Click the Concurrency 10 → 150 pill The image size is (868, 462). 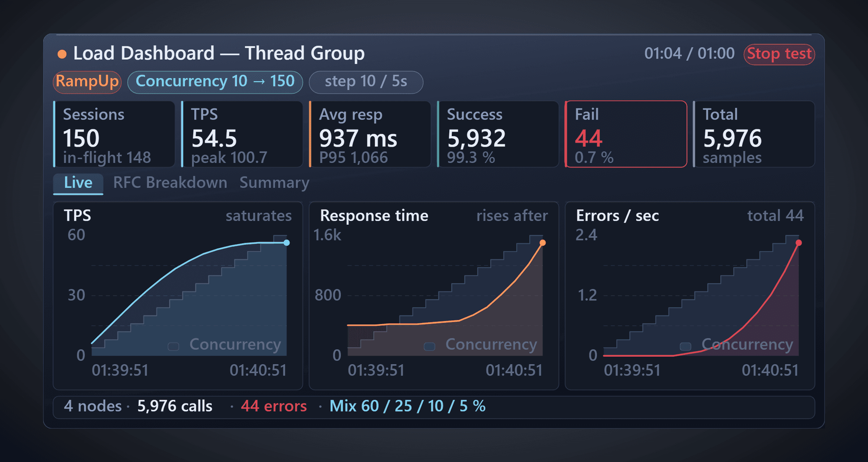(215, 82)
